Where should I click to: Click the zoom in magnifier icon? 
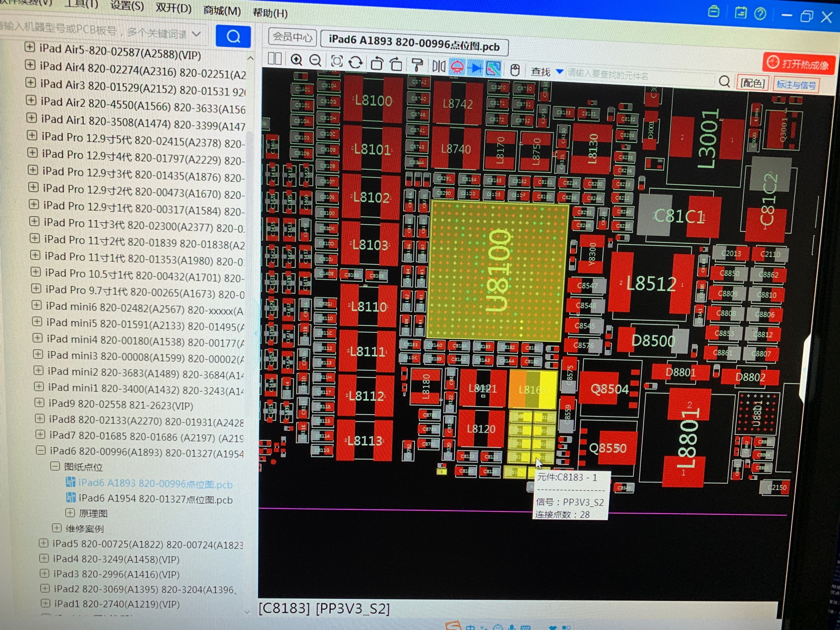(x=296, y=60)
